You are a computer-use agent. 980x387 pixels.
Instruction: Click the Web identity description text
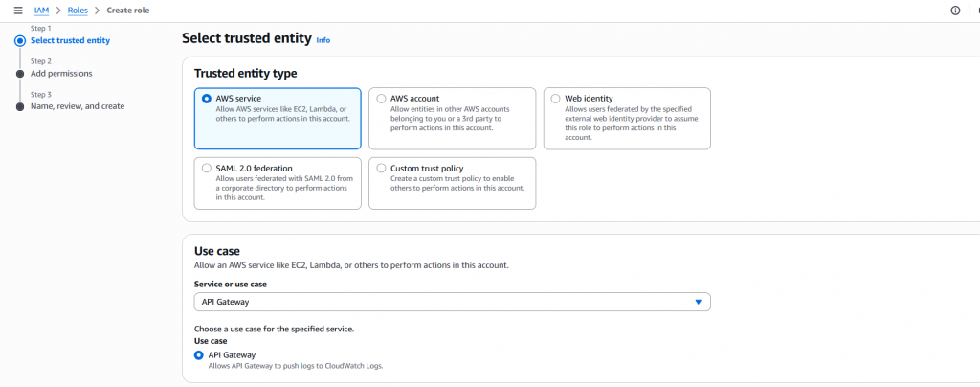pyautogui.click(x=632, y=124)
